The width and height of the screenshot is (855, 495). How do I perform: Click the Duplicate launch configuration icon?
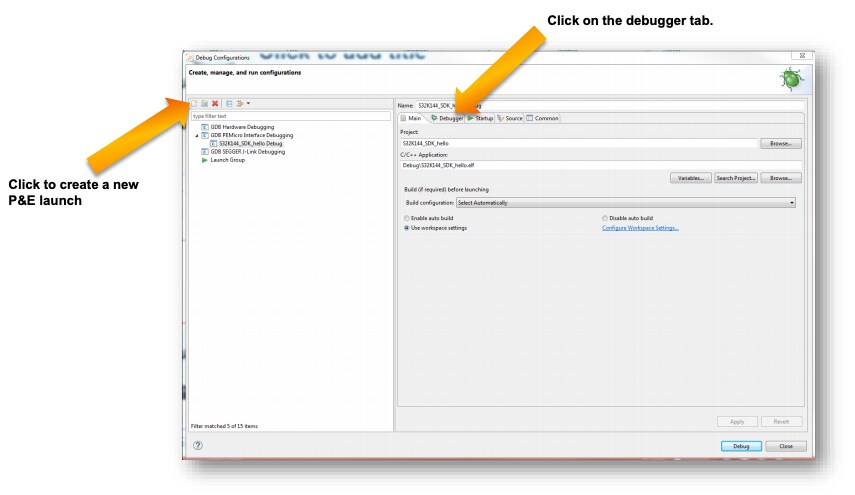point(204,103)
